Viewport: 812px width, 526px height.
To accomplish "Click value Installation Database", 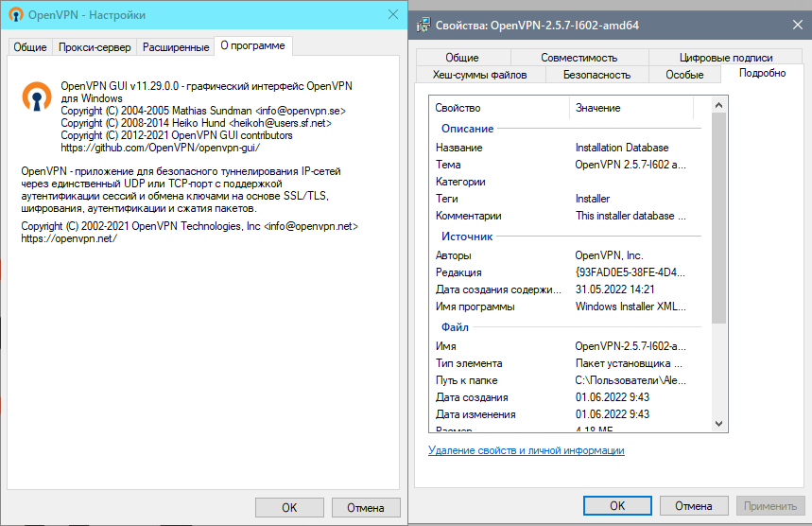I will tap(622, 148).
